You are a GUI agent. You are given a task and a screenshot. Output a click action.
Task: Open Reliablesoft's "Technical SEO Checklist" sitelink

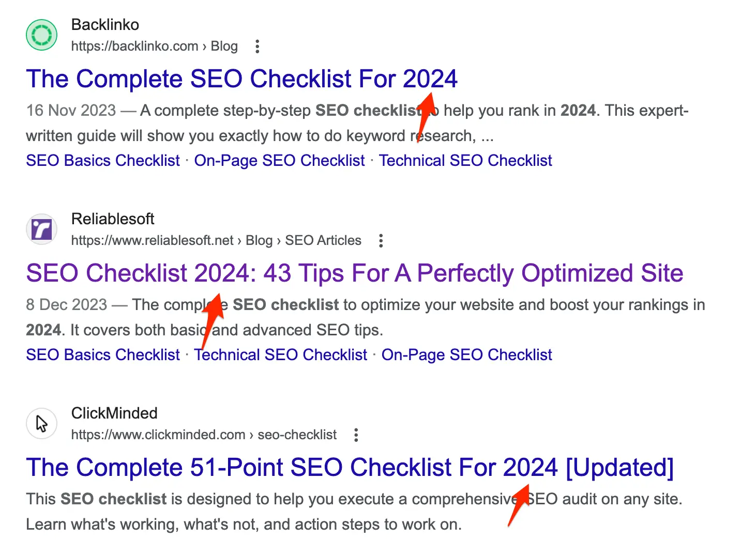tap(280, 355)
